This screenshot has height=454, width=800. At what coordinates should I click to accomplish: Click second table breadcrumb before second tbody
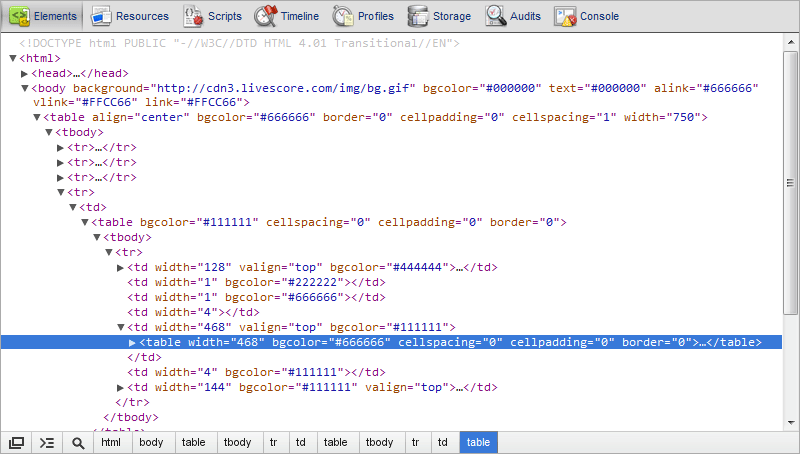coord(335,442)
